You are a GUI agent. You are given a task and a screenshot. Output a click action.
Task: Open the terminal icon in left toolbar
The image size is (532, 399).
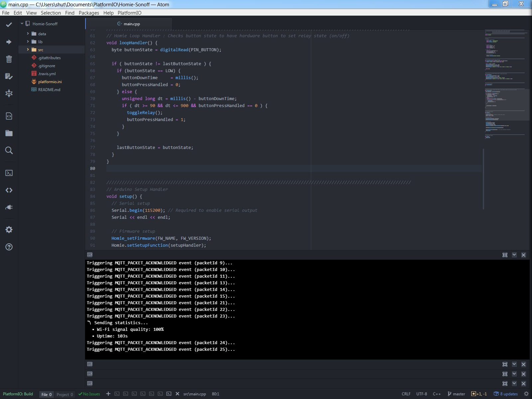[9, 173]
